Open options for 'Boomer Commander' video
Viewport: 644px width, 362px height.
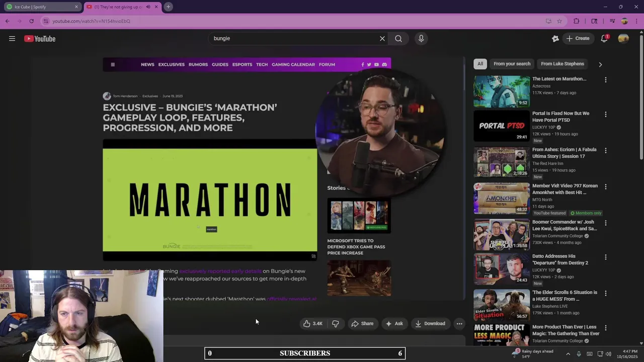(x=606, y=223)
